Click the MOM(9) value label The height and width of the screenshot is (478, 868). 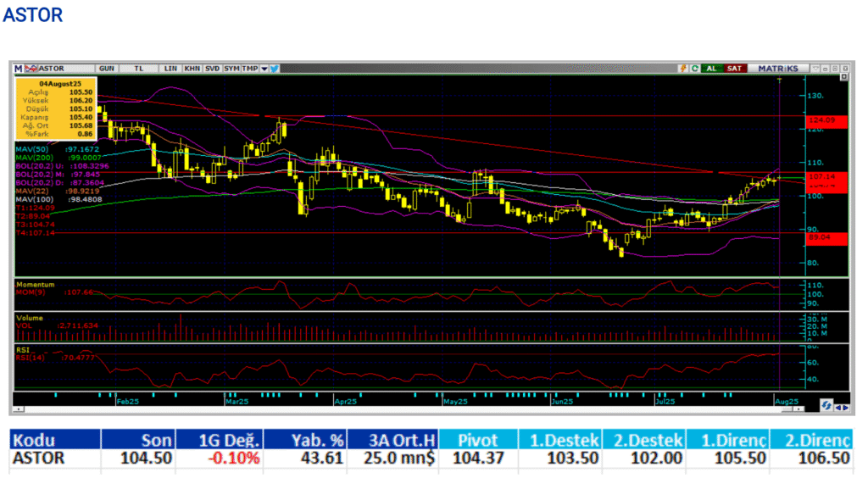pyautogui.click(x=54, y=292)
